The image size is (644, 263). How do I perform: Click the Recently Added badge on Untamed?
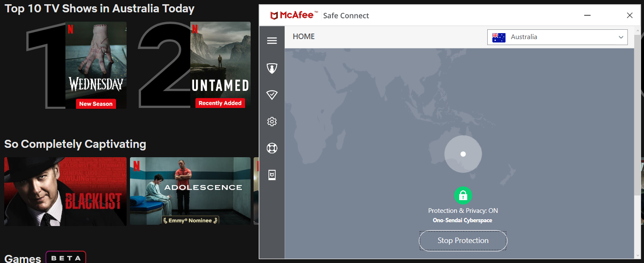(220, 103)
